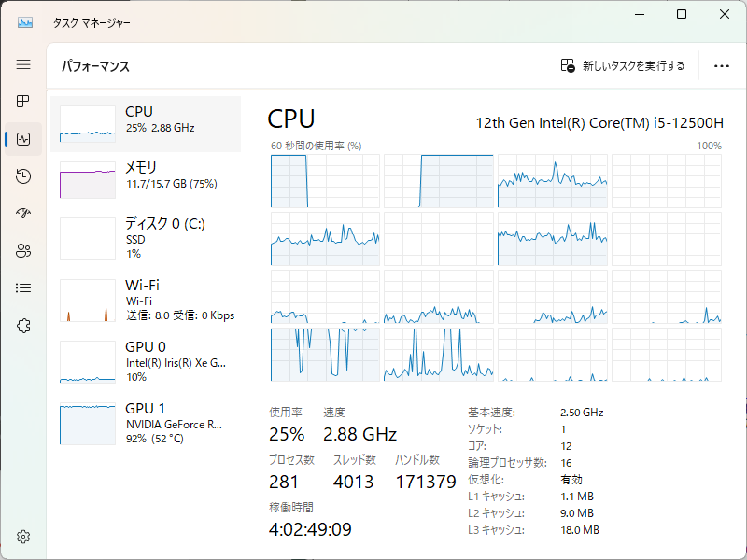Click the Task Manager app icon in title bar
The width and height of the screenshot is (747, 560).
(x=25, y=22)
